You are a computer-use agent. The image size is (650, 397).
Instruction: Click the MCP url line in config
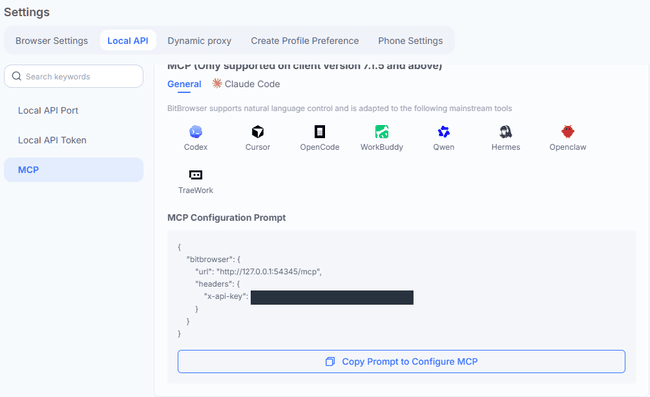[258, 272]
